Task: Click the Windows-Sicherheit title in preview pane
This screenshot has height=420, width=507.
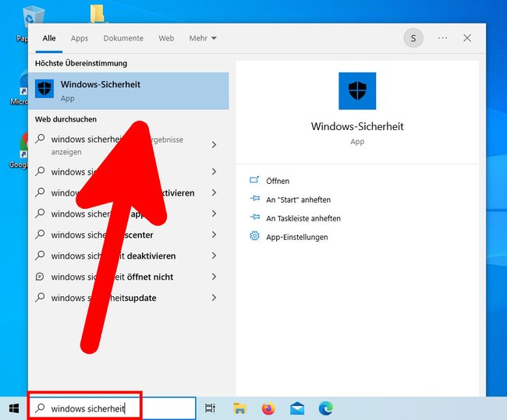Action: pos(357,126)
